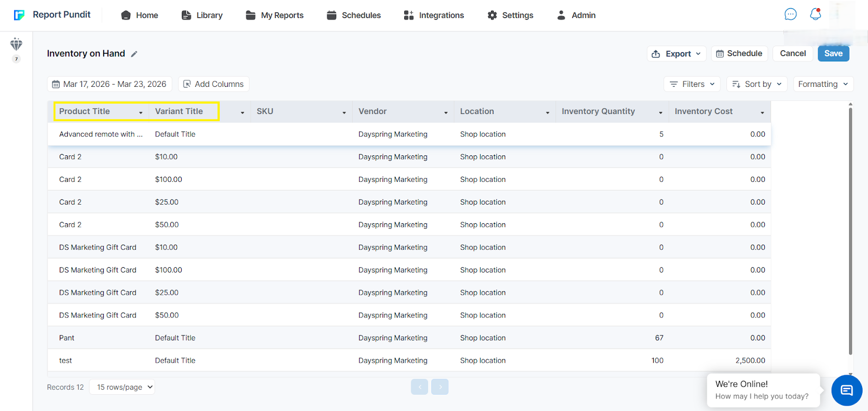
Task: Click the Report Pundit logo icon
Action: coord(19,15)
